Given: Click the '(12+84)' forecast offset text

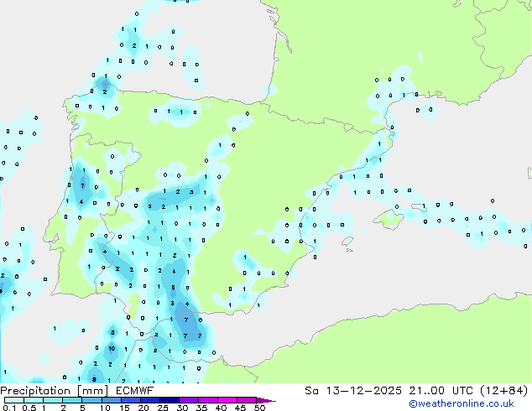Looking at the screenshot, I should point(503,391).
